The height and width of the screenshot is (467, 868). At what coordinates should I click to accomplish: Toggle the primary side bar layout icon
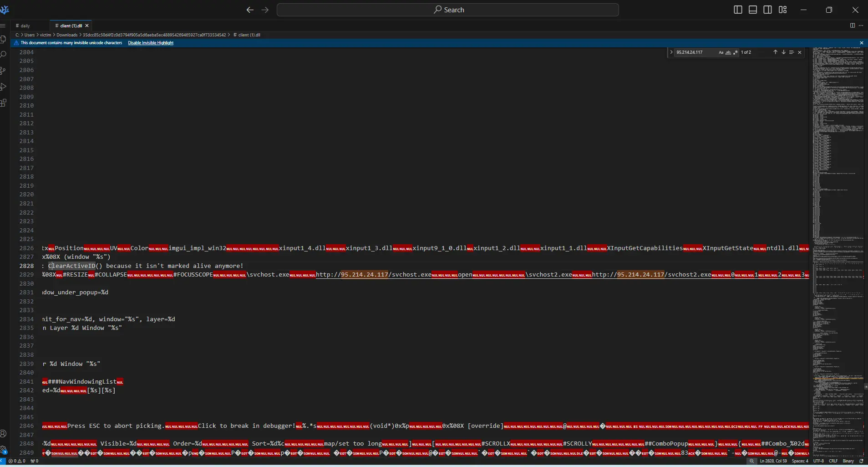tap(738, 10)
